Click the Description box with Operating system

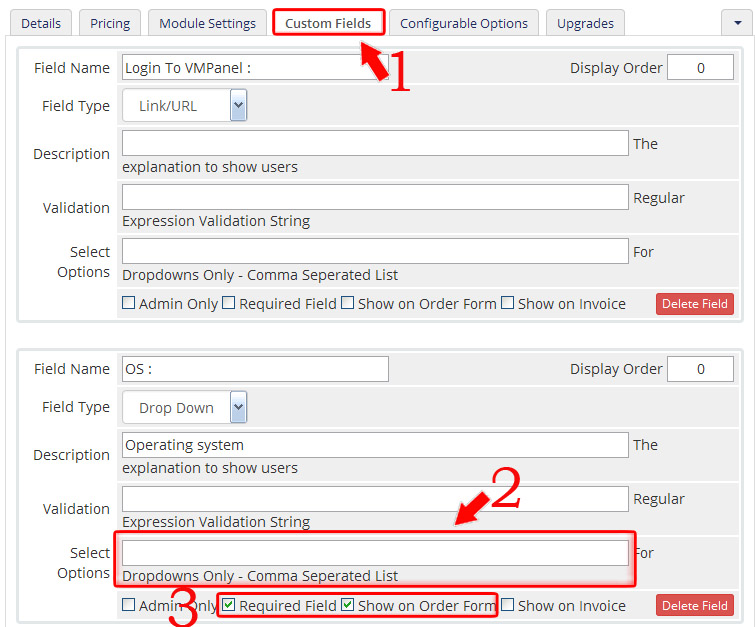tap(375, 445)
